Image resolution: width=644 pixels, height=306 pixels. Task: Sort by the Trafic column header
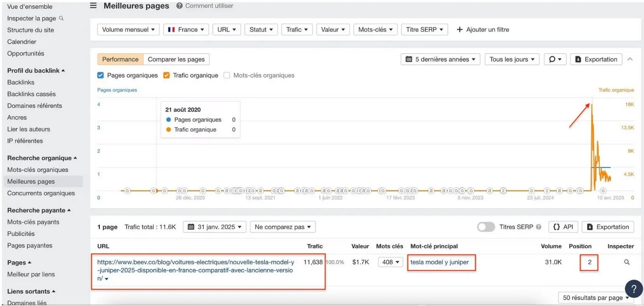pyautogui.click(x=315, y=246)
